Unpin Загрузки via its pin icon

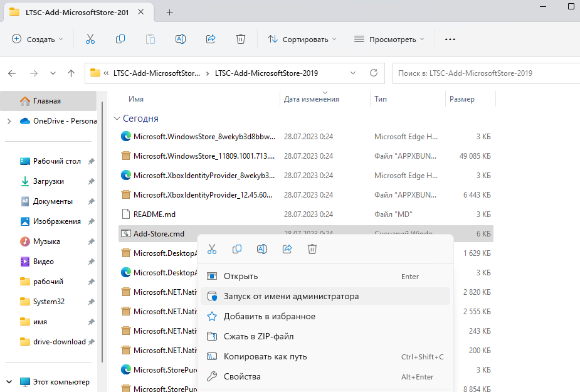[x=91, y=181]
